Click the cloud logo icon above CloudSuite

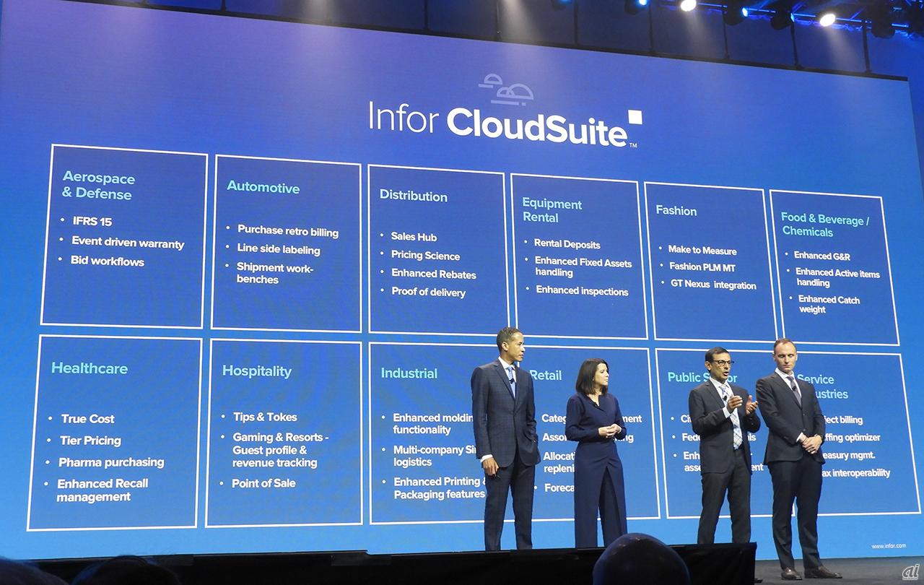[506, 89]
